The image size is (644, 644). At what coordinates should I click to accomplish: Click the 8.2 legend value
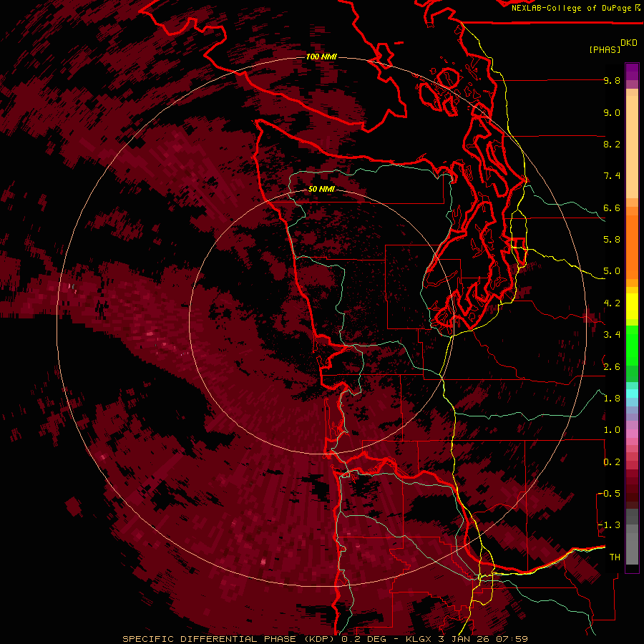pos(612,144)
